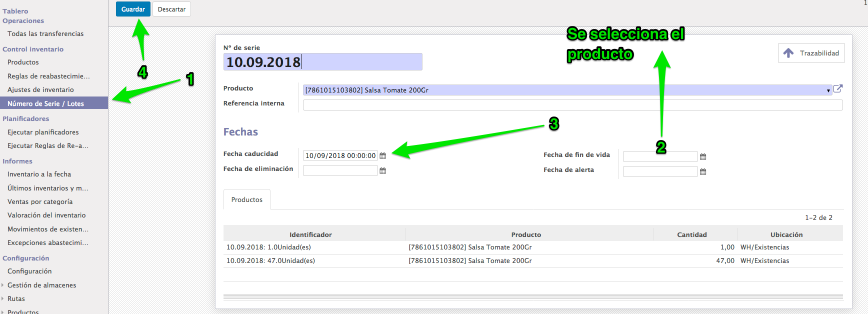Open Ejecutar Reglas de Re-a... item
868x314 pixels.
click(x=48, y=145)
